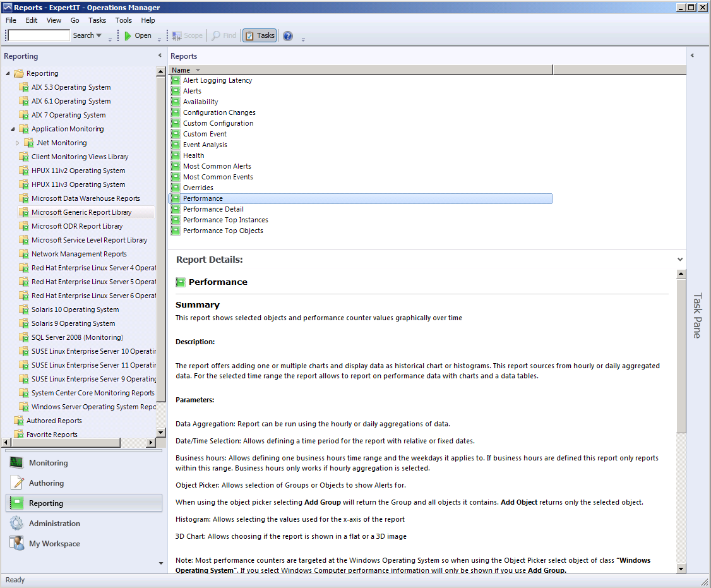Viewport: 711px width, 588px height.
Task: Collapse the Application Monitoring tree node
Action: (x=13, y=129)
